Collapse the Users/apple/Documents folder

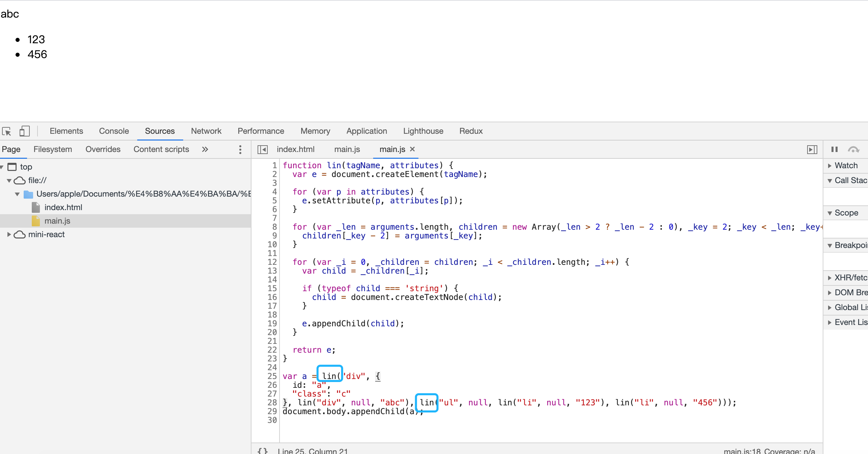[17, 194]
